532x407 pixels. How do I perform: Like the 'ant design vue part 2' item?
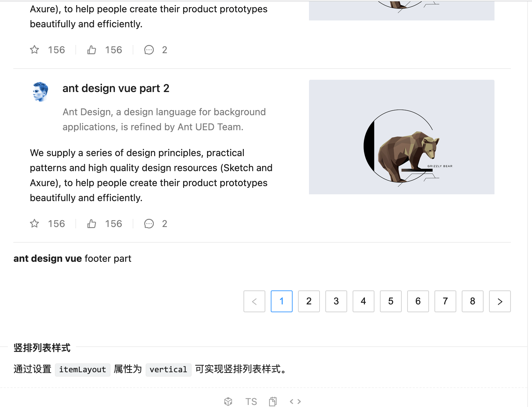tap(91, 224)
